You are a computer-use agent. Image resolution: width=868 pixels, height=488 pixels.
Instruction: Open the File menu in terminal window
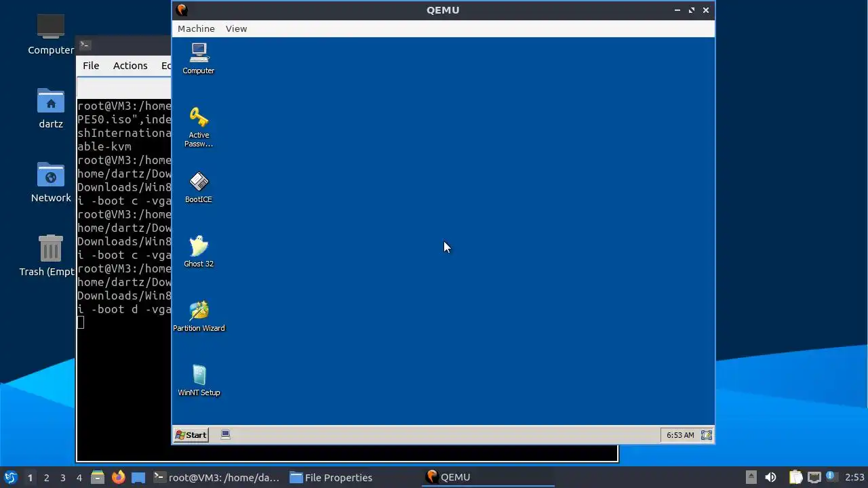(91, 66)
